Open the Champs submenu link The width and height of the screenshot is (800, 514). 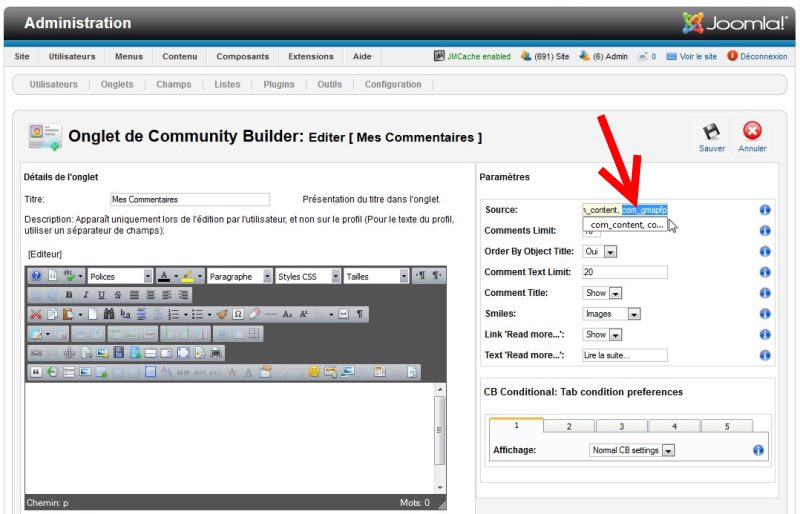173,84
